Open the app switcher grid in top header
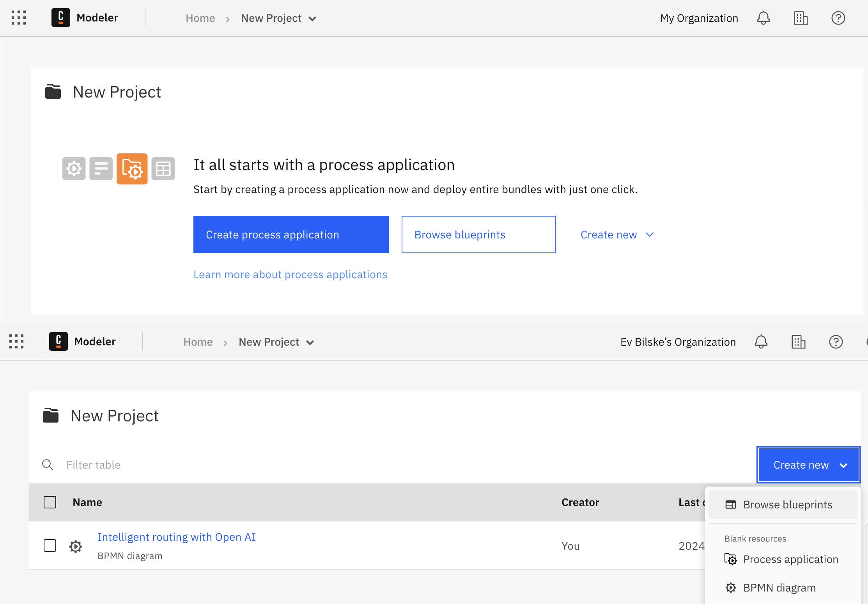 pos(19,18)
